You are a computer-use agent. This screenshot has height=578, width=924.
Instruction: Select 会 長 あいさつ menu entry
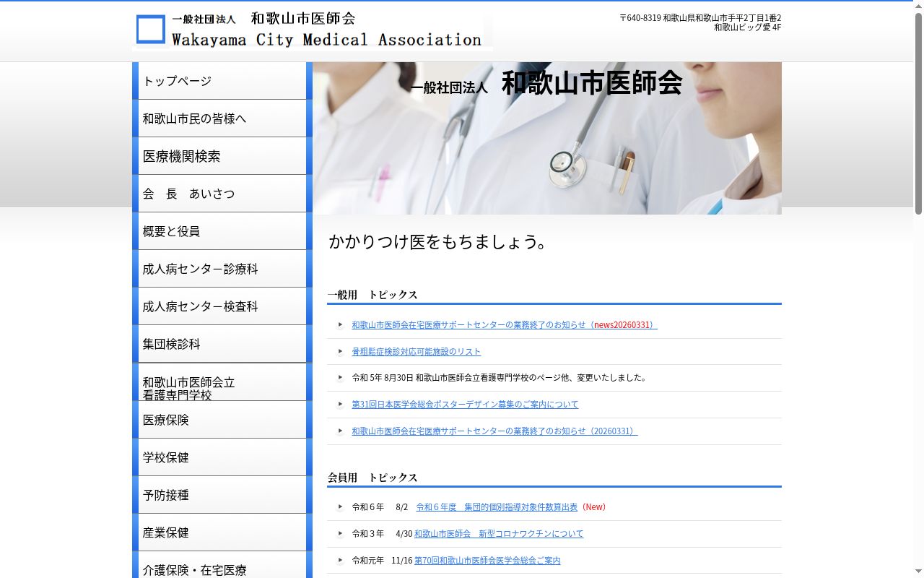pyautogui.click(x=222, y=194)
